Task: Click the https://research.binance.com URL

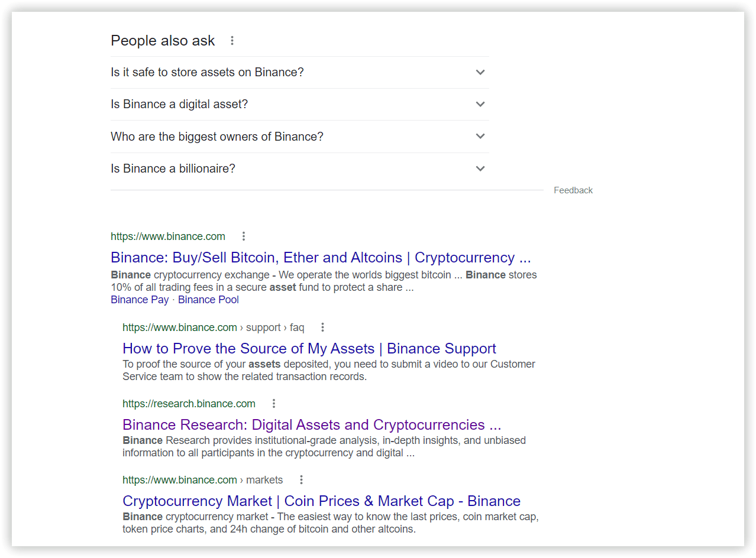Action: [189, 404]
